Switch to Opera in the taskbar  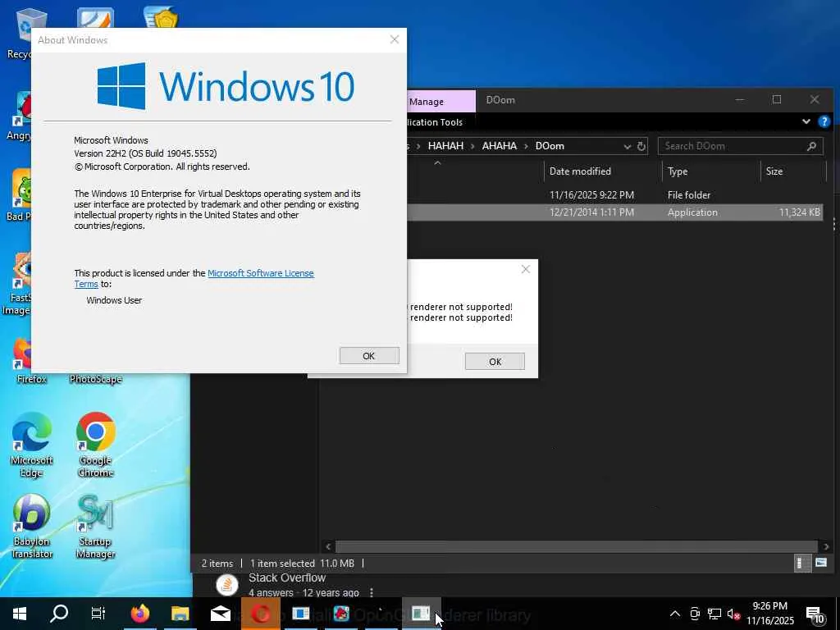260,614
